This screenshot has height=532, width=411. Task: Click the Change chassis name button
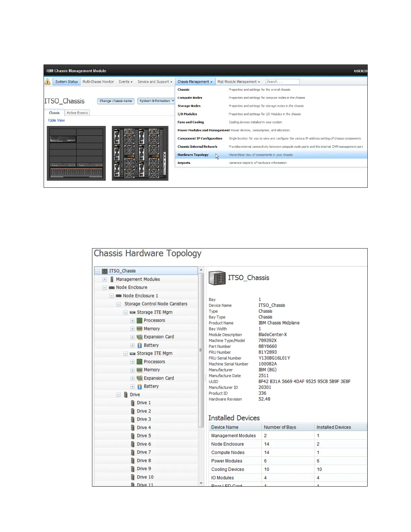[116, 101]
